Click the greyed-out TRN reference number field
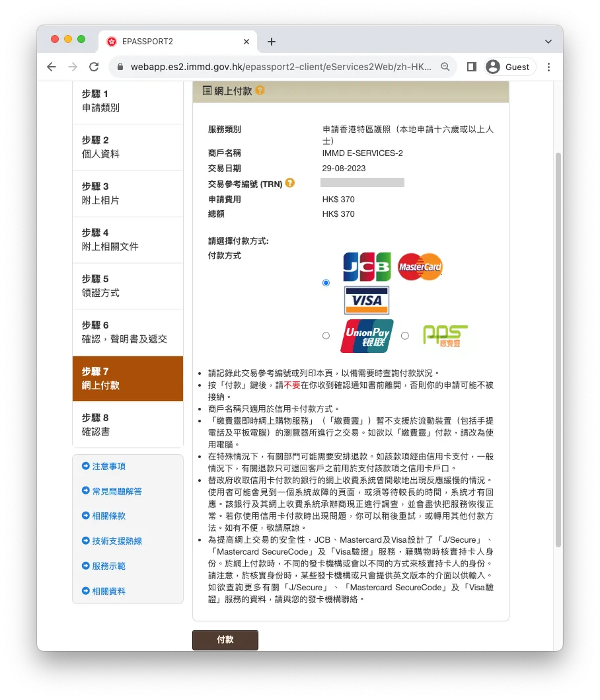The image size is (600, 700). (362, 182)
